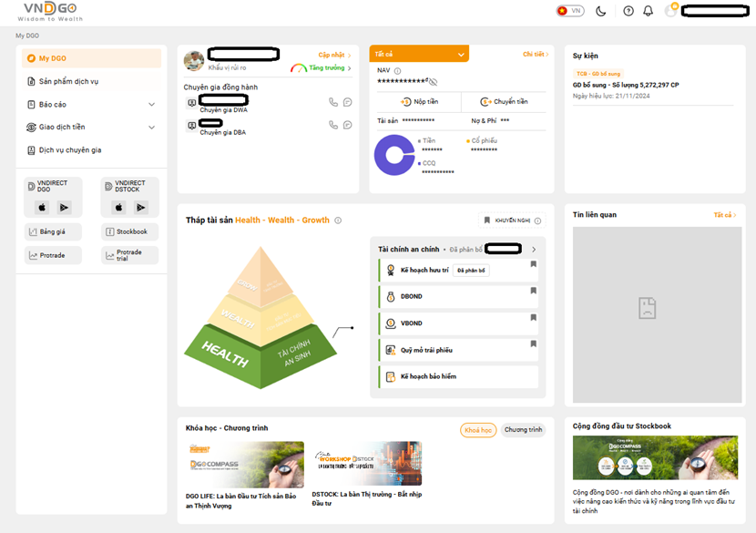Image resolution: width=756 pixels, height=533 pixels.
Task: Open Kế hoạch hưu trí product
Action: point(458,270)
